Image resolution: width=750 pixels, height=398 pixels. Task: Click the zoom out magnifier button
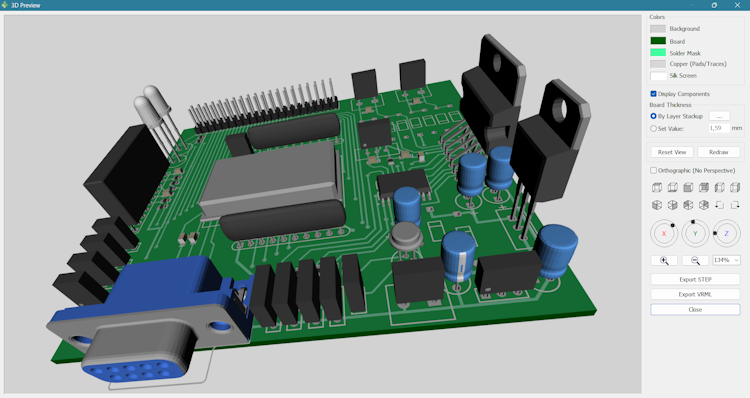(695, 260)
